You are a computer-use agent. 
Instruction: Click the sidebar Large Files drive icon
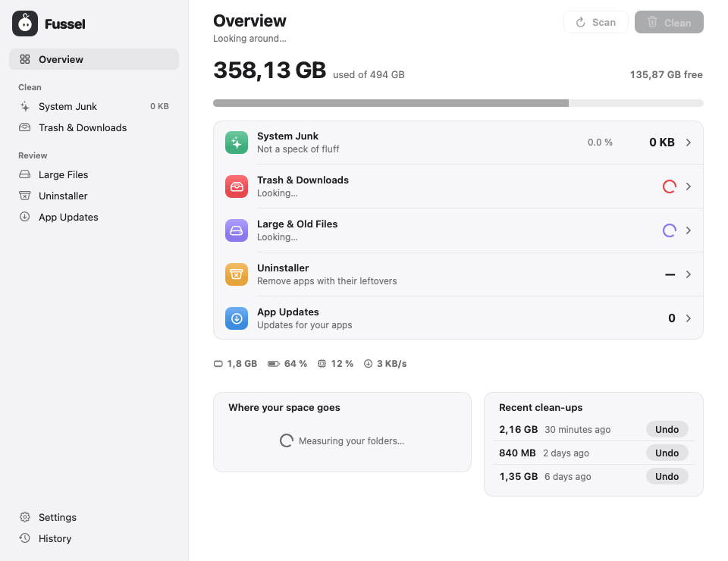coord(25,174)
